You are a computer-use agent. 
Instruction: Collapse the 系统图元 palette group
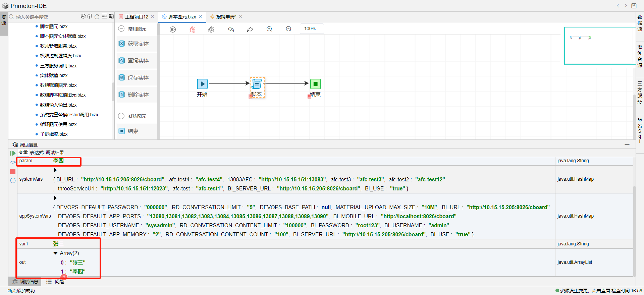coord(121,116)
